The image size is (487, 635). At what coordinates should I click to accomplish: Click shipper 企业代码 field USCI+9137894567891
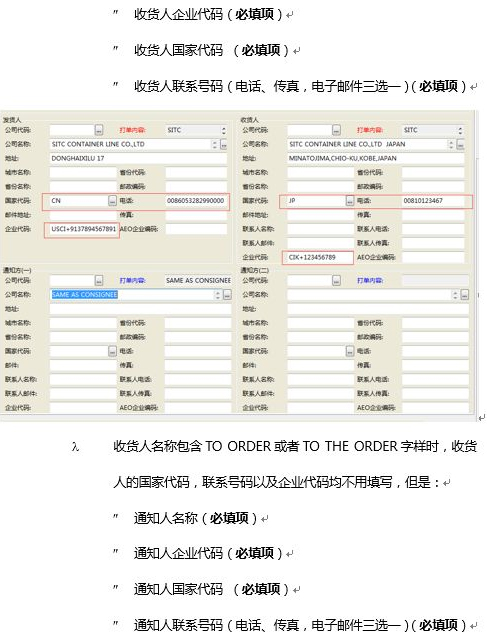click(83, 229)
